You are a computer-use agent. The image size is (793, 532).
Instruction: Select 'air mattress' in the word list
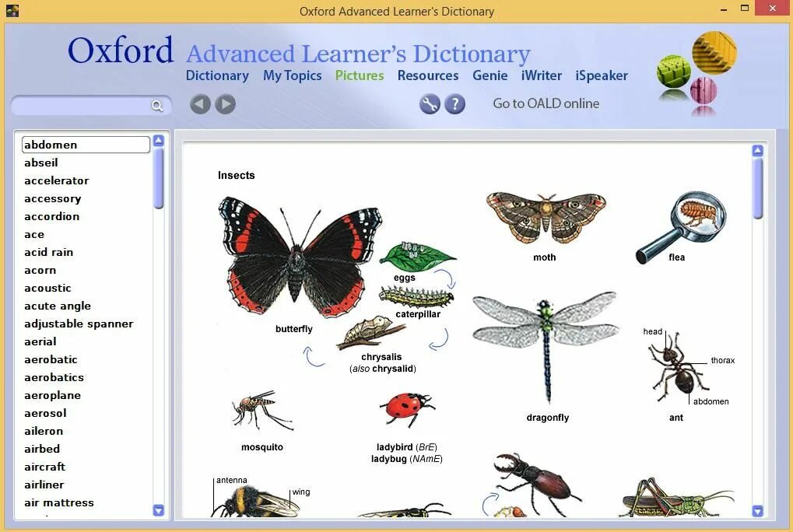tap(58, 502)
